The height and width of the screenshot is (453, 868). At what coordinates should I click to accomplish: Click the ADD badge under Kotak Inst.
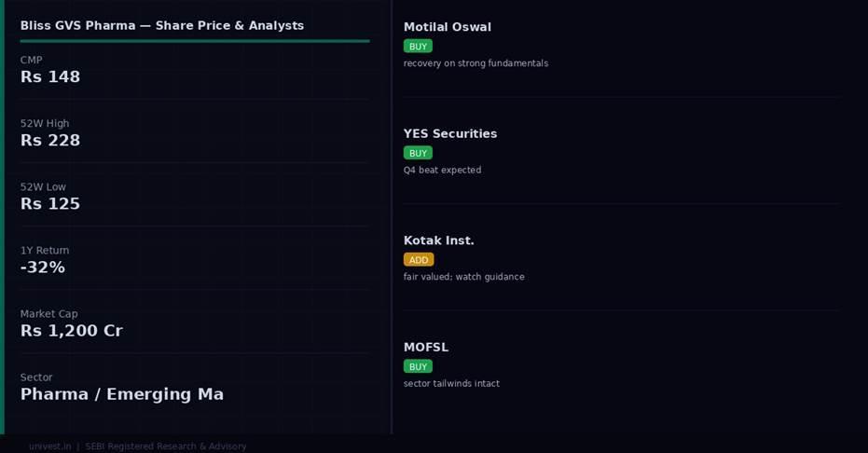[x=419, y=260]
